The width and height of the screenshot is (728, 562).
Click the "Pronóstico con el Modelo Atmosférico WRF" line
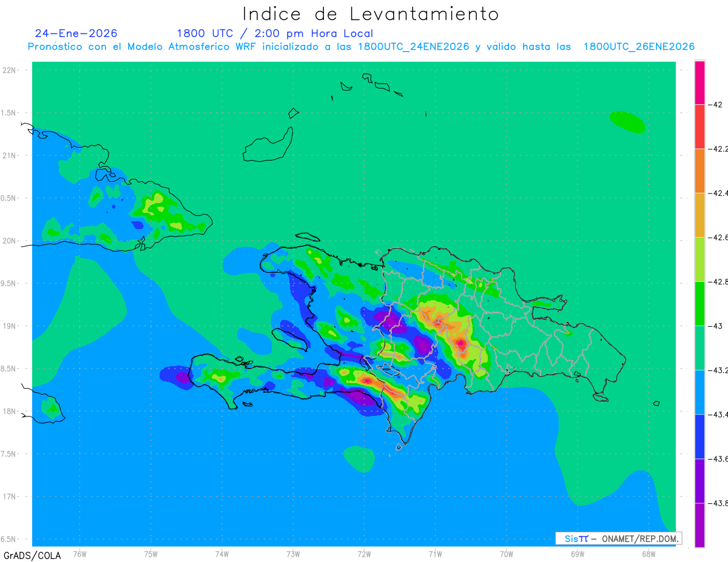362,47
